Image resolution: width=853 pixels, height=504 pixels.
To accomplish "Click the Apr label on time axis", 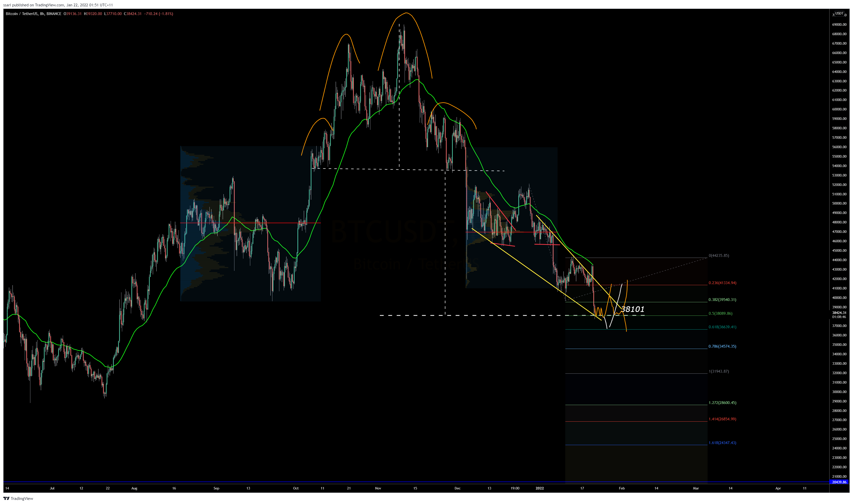I will pyautogui.click(x=778, y=488).
